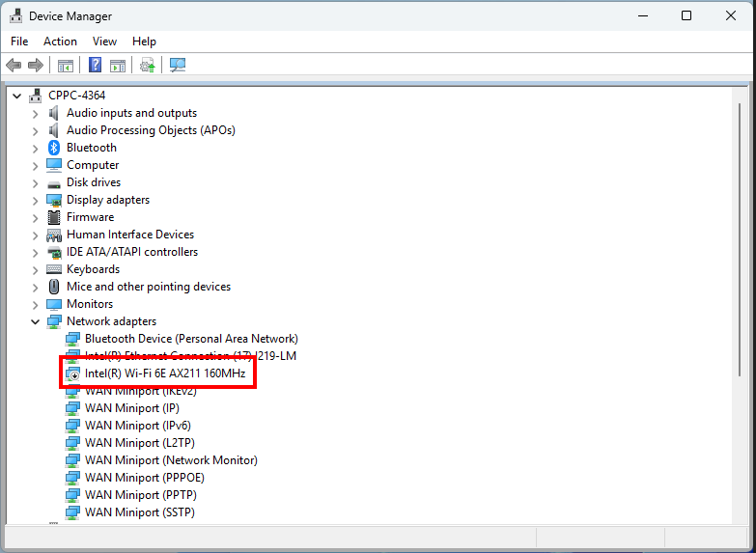Click Show/Hide Console Tree toolbar icon
Viewport: 756px width, 553px height.
[x=65, y=65]
